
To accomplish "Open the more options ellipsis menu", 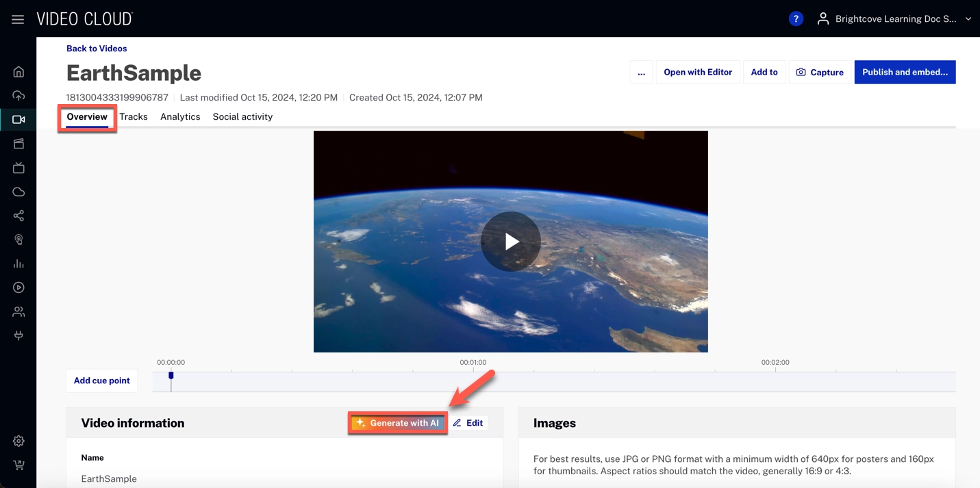I will [641, 73].
